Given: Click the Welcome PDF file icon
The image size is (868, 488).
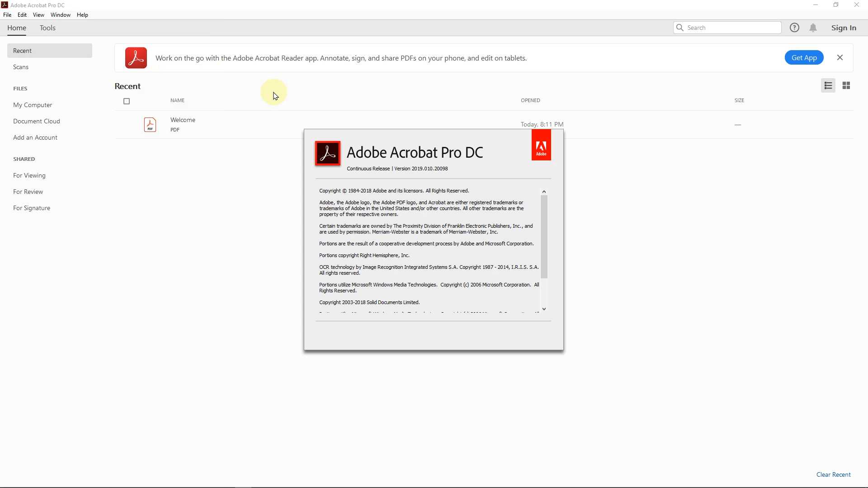Looking at the screenshot, I should click(150, 125).
